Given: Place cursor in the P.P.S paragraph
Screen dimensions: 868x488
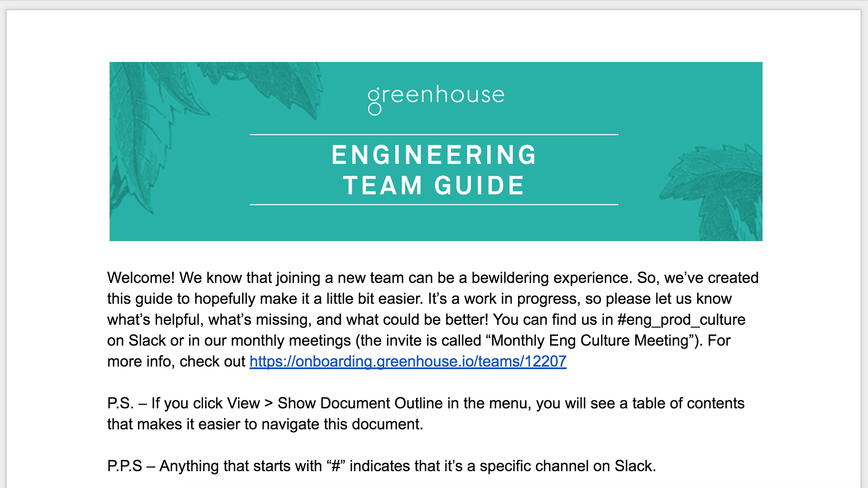Looking at the screenshot, I should tap(381, 466).
